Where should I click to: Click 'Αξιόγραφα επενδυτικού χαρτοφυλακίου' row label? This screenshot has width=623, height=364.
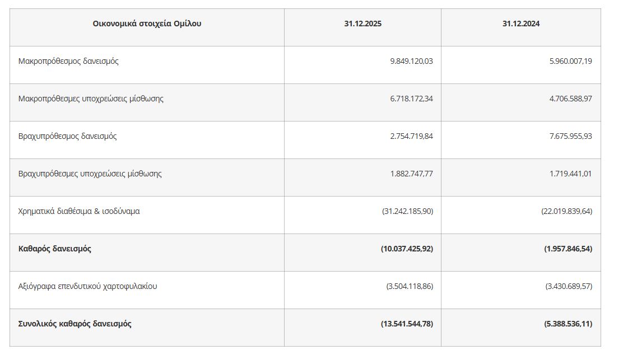[88, 286]
